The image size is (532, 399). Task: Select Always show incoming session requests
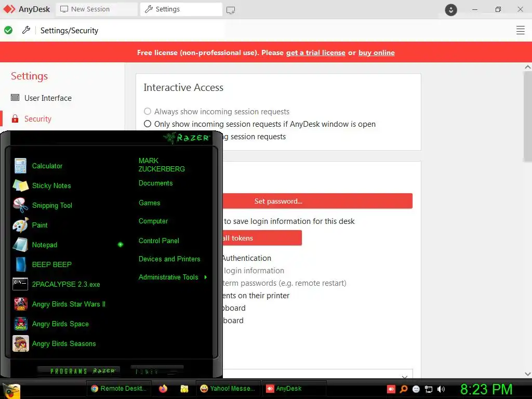tap(147, 111)
